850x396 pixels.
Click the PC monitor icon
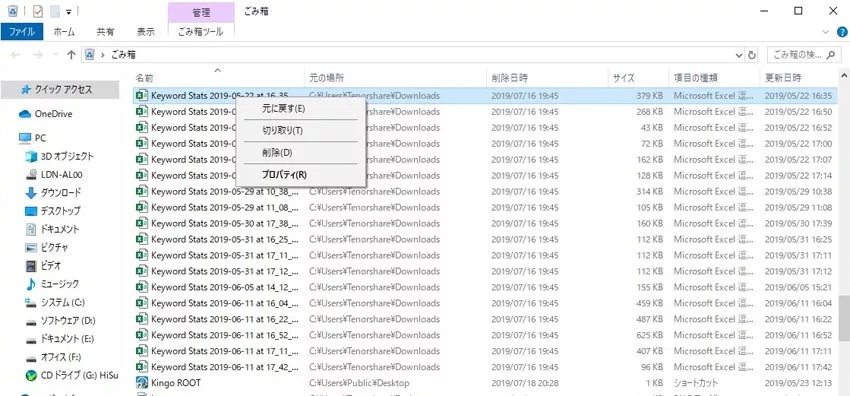25,138
